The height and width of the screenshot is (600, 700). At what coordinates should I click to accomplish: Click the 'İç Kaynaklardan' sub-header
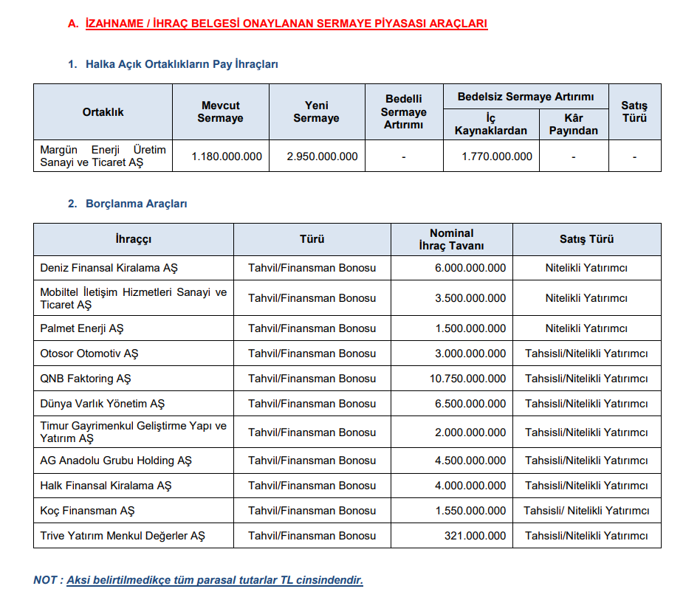490,124
